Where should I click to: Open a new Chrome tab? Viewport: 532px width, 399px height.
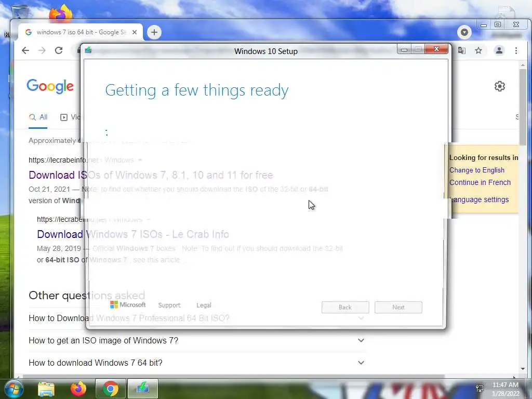(x=154, y=32)
